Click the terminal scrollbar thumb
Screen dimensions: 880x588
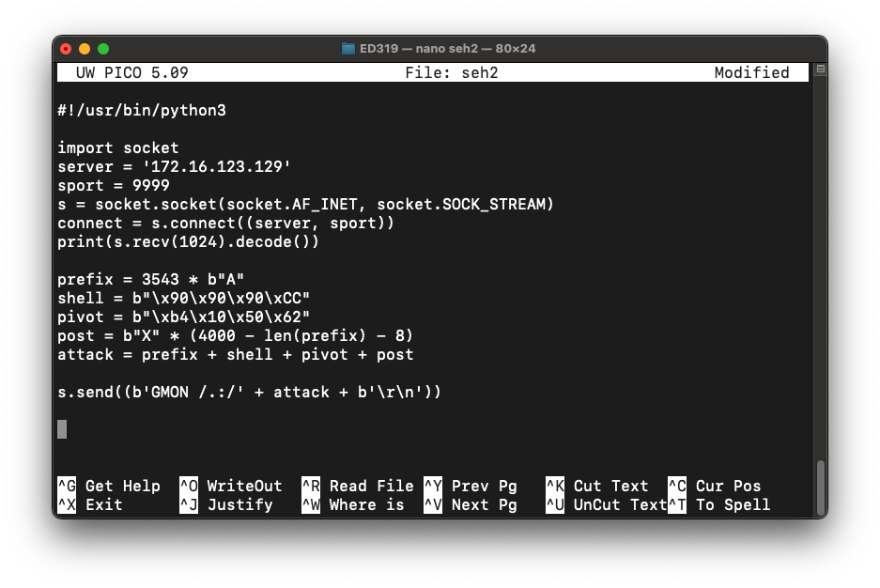[821, 487]
